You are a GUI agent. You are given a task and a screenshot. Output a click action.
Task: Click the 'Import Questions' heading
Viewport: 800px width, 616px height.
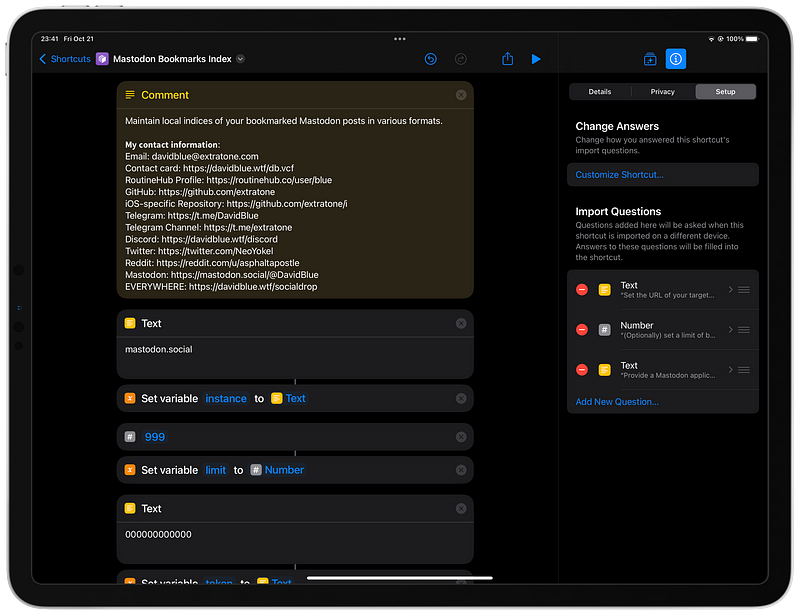(618, 211)
